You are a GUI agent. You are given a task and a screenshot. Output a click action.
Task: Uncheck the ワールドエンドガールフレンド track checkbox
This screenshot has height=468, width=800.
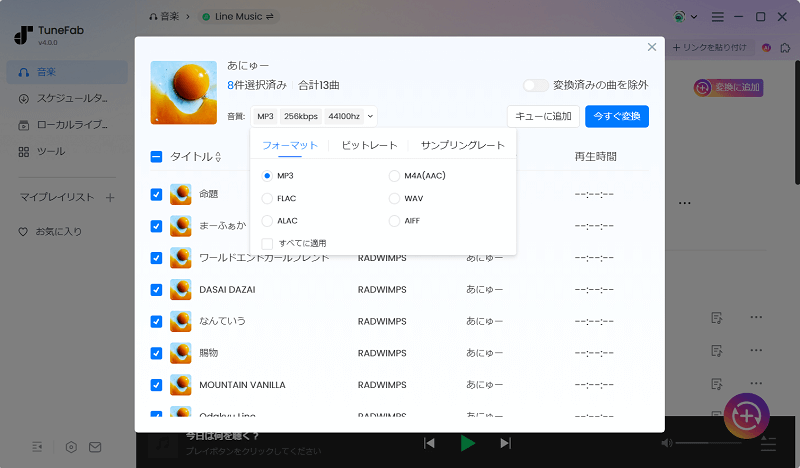157,258
